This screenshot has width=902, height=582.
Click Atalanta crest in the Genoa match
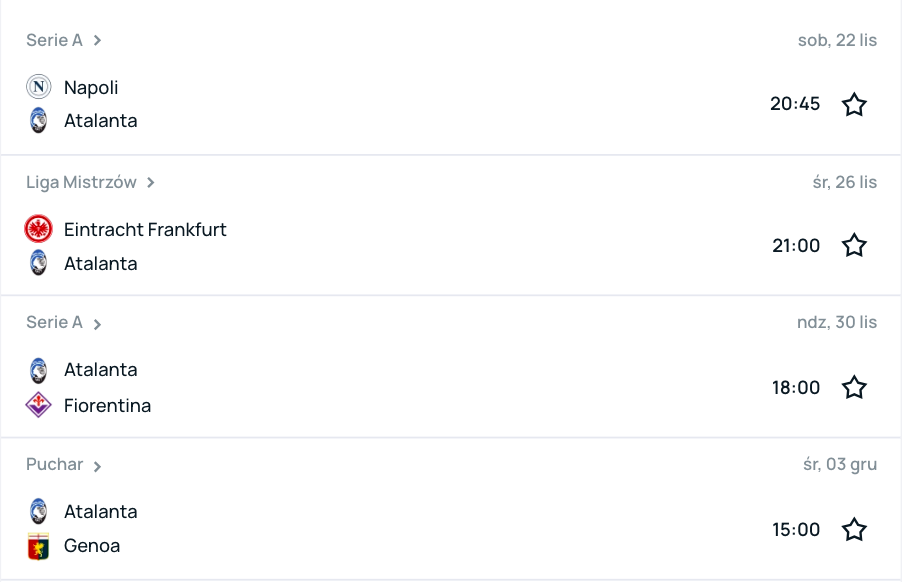point(38,511)
